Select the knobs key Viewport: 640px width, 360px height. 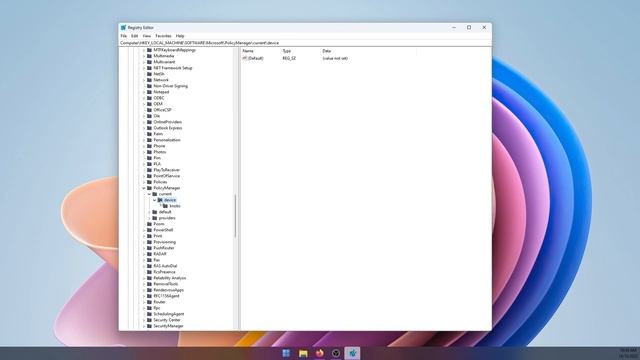(175, 206)
